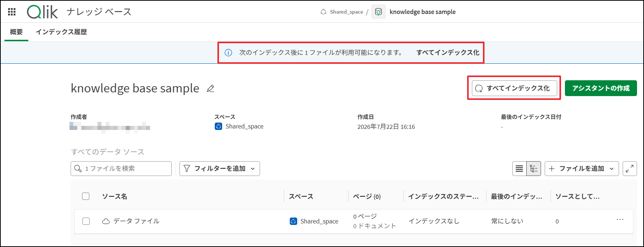Edit the knowledge base name pencil icon
This screenshot has height=247, width=644.
pos(210,89)
